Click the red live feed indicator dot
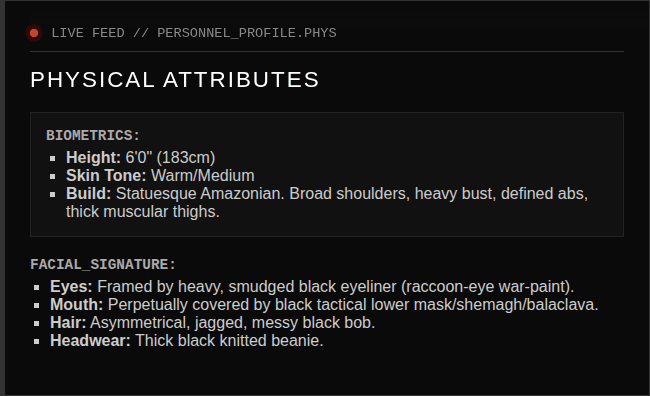The width and height of the screenshot is (650, 396). [x=34, y=33]
